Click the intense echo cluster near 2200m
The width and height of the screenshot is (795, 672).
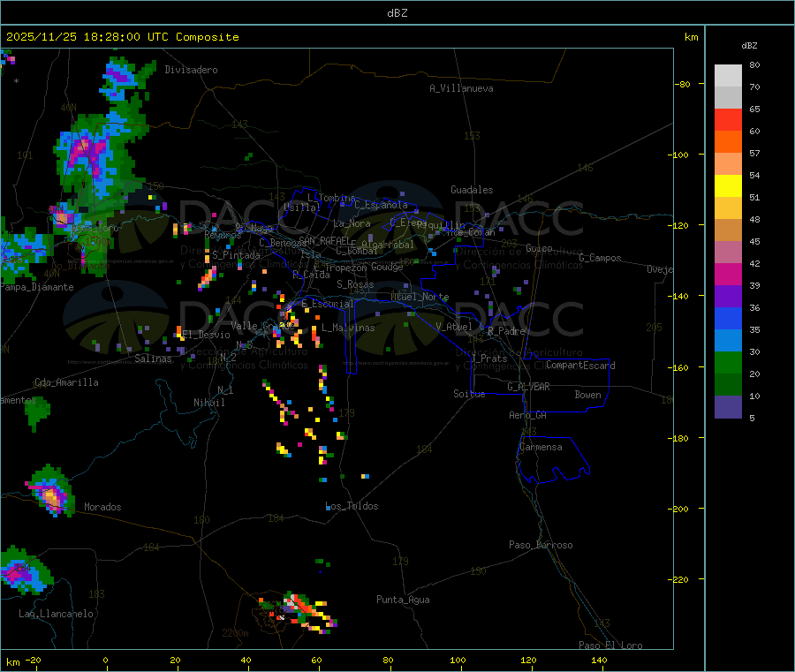[299, 612]
